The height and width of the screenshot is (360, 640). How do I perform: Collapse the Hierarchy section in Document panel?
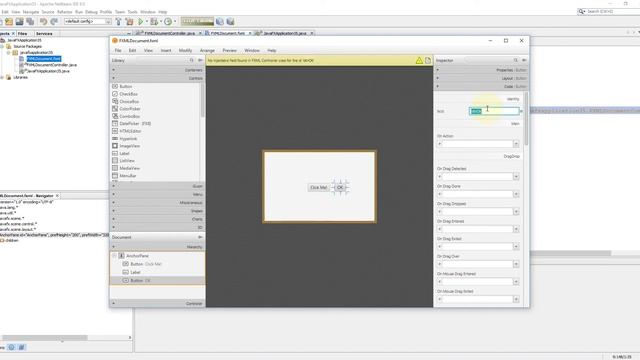tap(158, 247)
